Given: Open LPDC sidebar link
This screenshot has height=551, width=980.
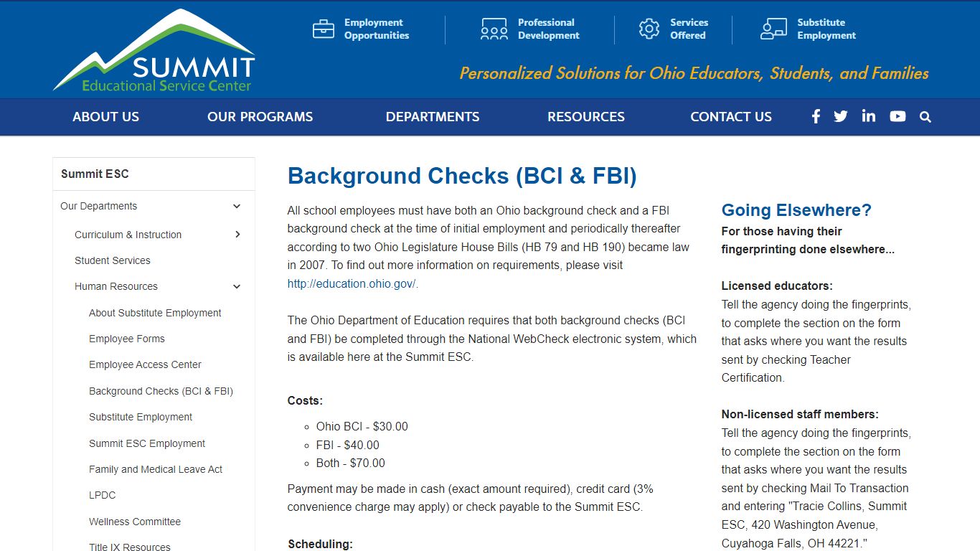Looking at the screenshot, I should [102, 495].
